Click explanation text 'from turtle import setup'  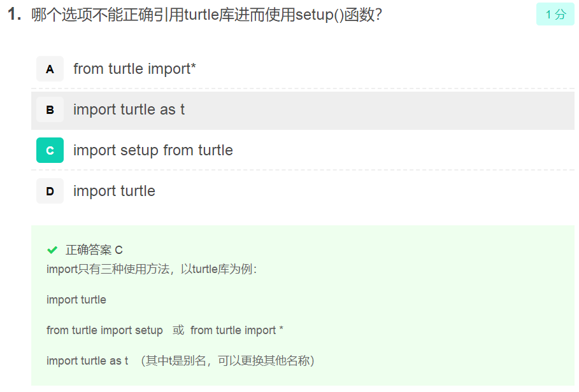(104, 330)
